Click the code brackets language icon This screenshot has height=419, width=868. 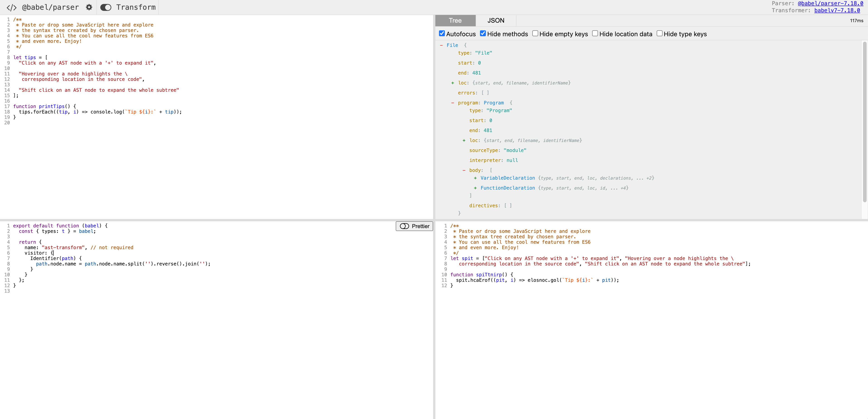tap(12, 7)
